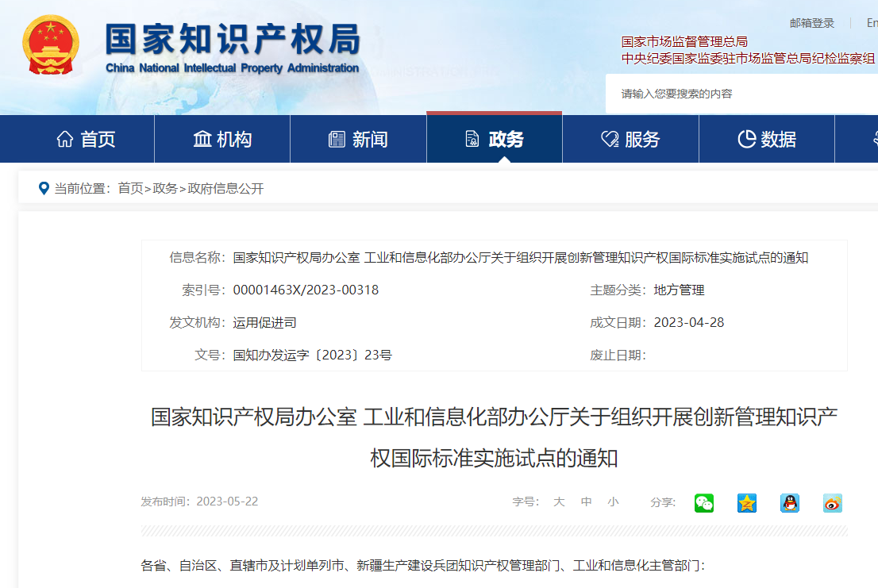Click the building icon beside 机构
The height and width of the screenshot is (588, 878).
[x=202, y=139]
